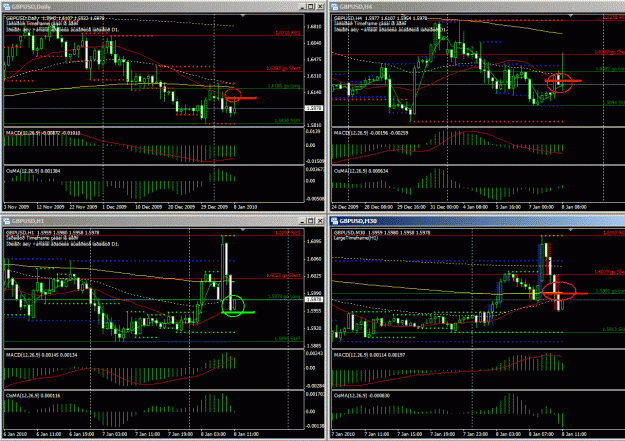Click the OsMA(12,26,9) 0.000634 label in H4 chart
This screenshot has height=441, width=625.
[x=361, y=171]
